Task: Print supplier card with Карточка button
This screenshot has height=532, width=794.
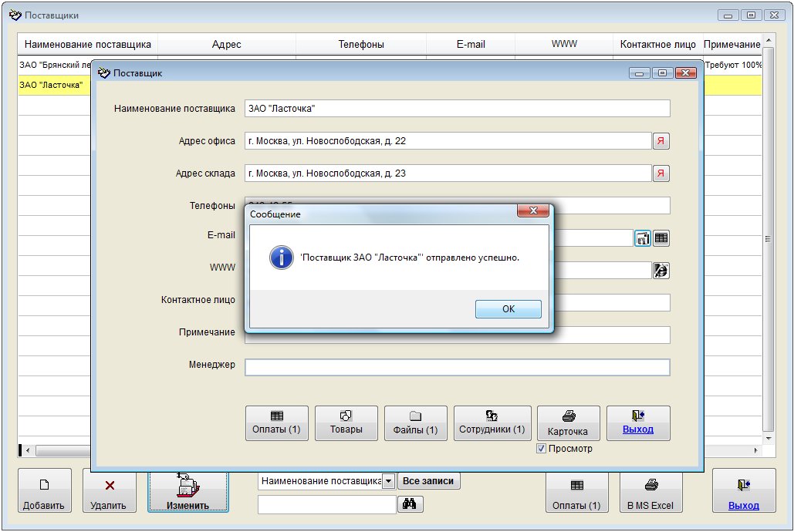Action: [x=568, y=423]
